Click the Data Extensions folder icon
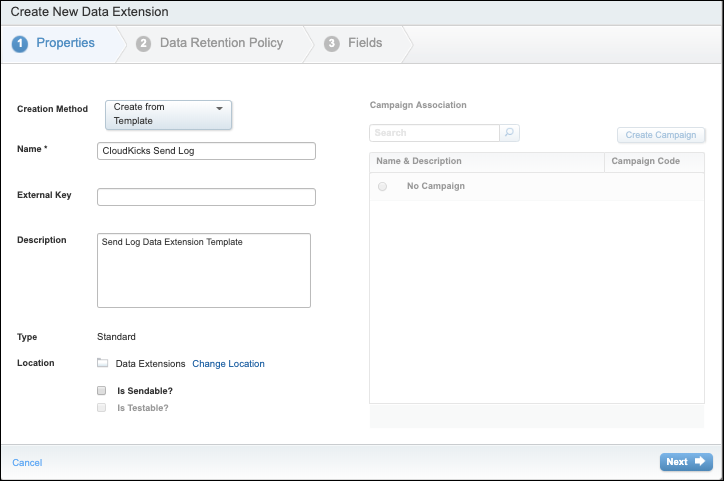The image size is (724, 481). [x=102, y=363]
